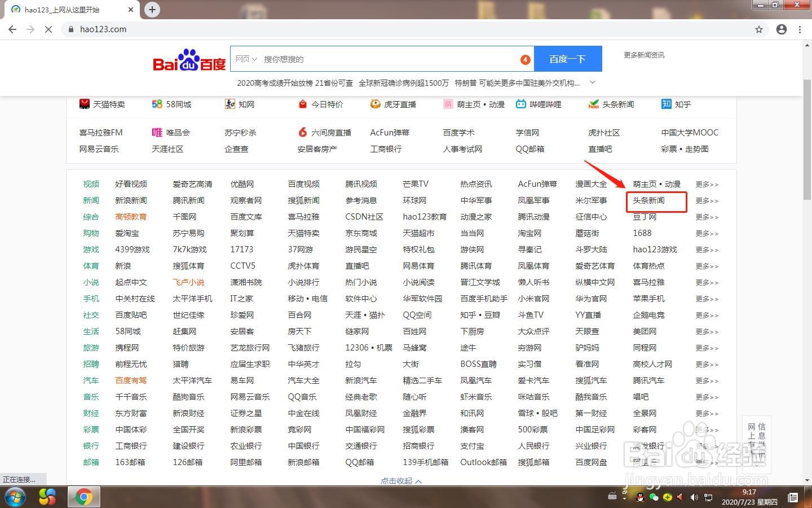Viewport: 812px width, 508px height.
Task: Open 12306·机票 link
Action: click(x=369, y=348)
